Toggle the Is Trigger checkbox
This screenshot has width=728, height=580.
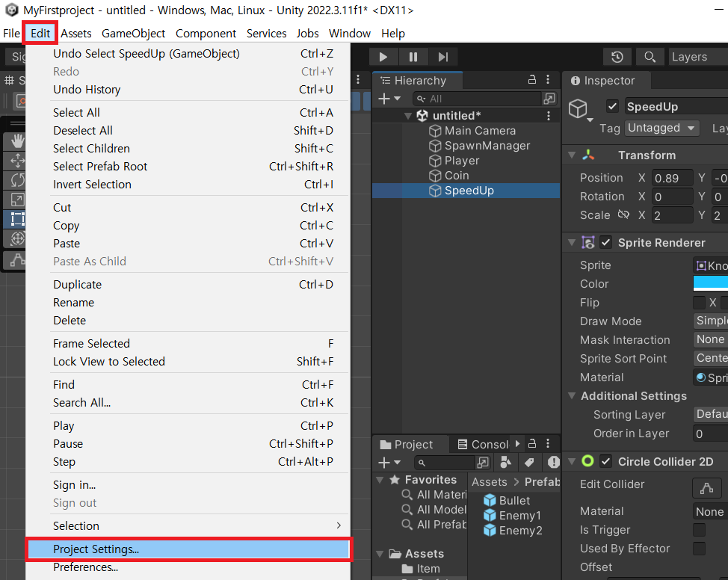pos(699,529)
